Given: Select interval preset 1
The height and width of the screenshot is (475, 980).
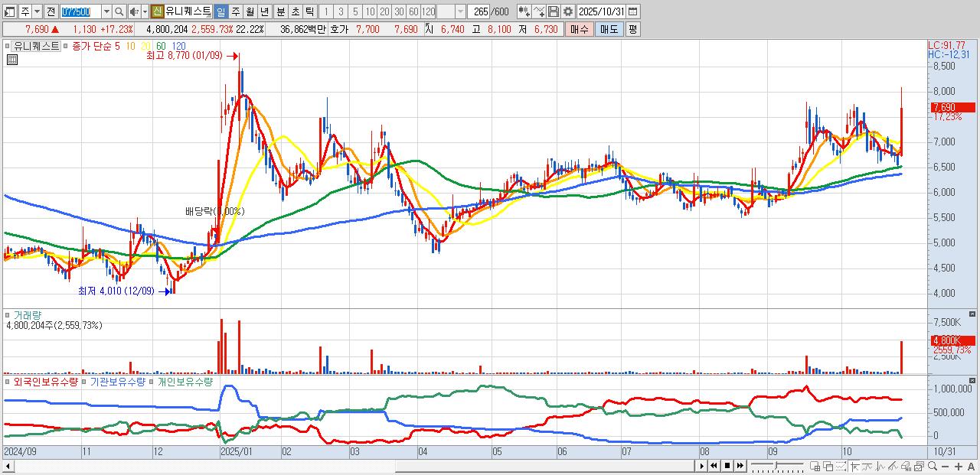Looking at the screenshot, I should (326, 11).
